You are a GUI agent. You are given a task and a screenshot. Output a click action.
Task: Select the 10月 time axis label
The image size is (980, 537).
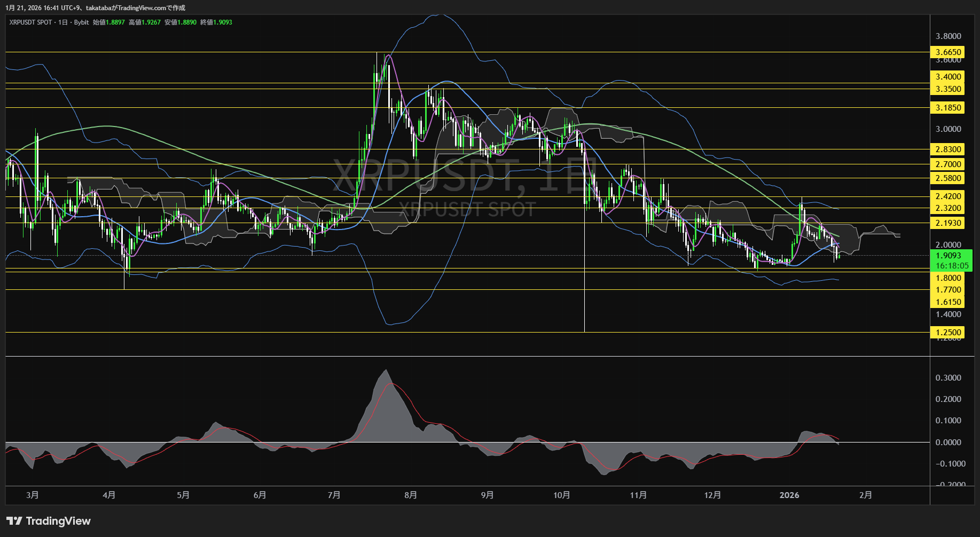[562, 495]
